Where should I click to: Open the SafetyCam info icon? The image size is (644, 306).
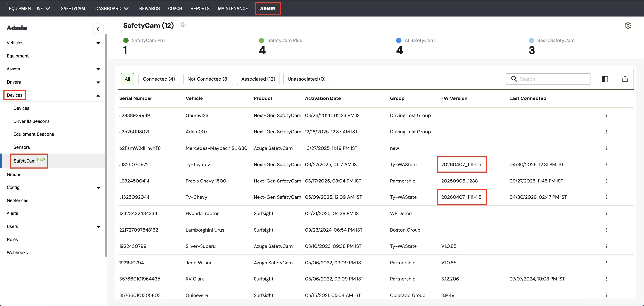[183, 25]
